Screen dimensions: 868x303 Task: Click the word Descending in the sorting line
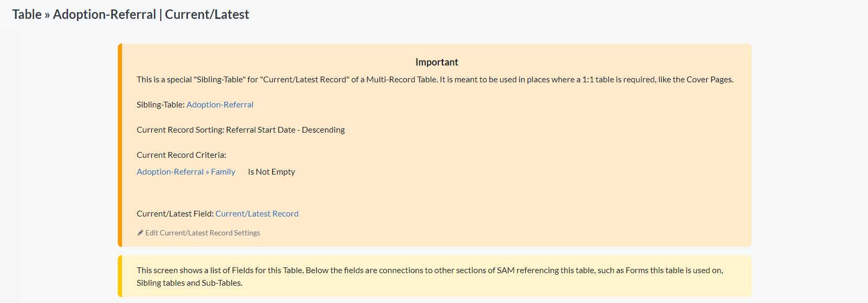323,129
